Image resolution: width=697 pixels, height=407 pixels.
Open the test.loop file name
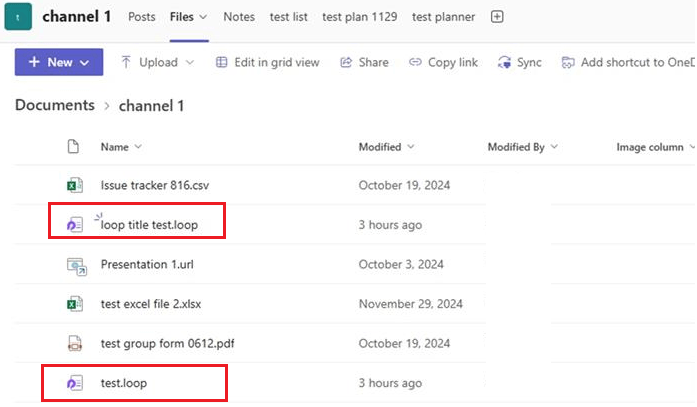click(124, 383)
